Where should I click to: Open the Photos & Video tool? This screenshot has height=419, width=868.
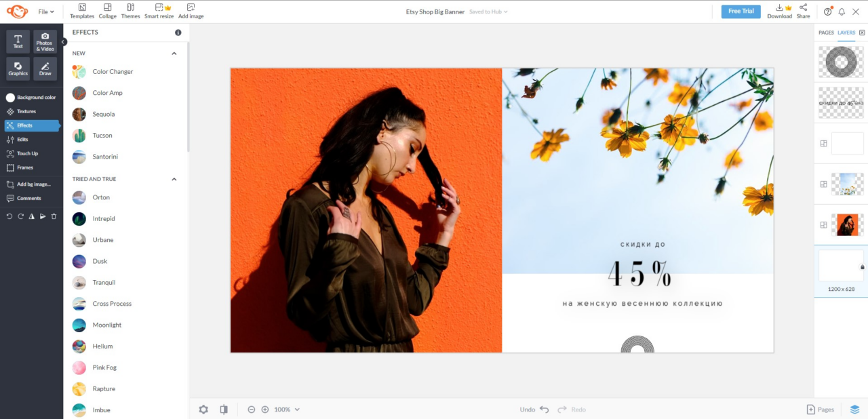(45, 41)
